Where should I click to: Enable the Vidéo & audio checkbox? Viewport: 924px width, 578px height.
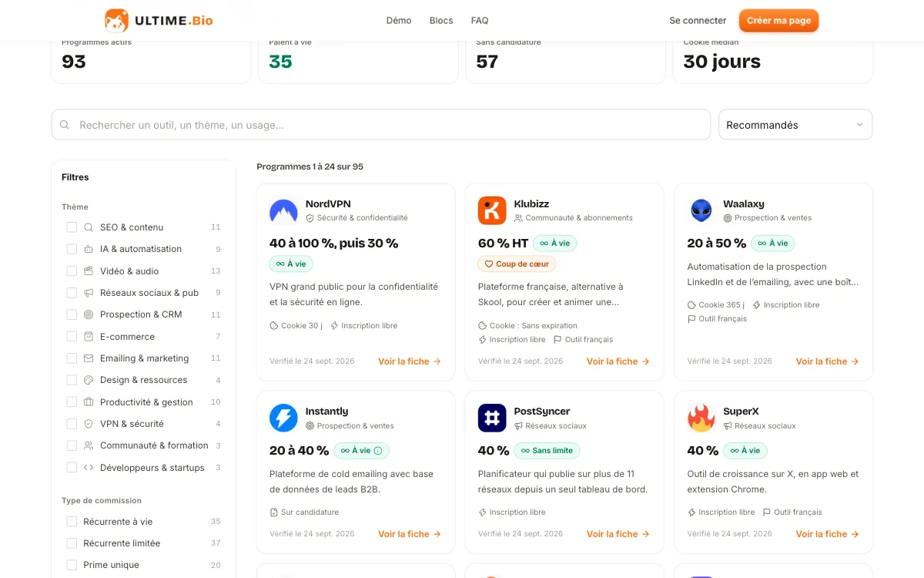coord(72,271)
